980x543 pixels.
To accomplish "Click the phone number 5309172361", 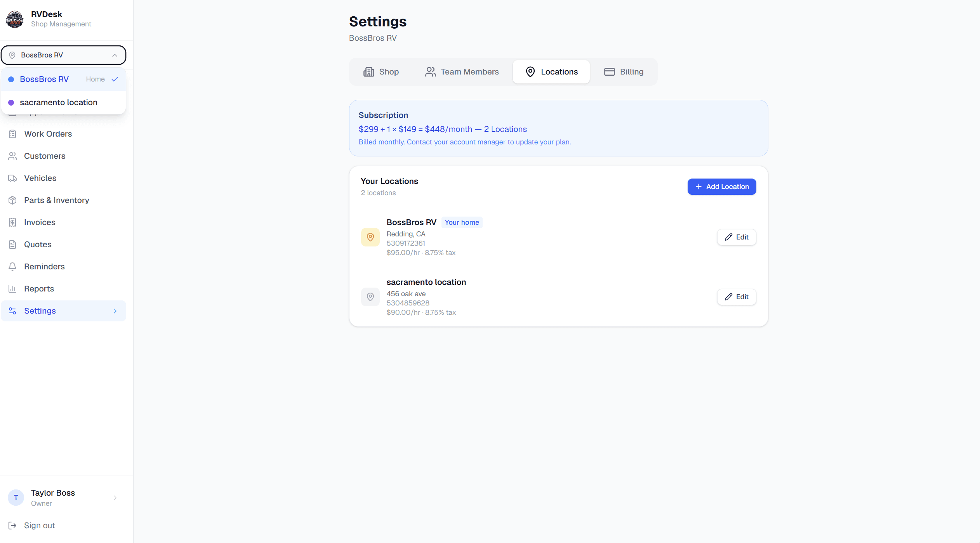I will (x=406, y=243).
